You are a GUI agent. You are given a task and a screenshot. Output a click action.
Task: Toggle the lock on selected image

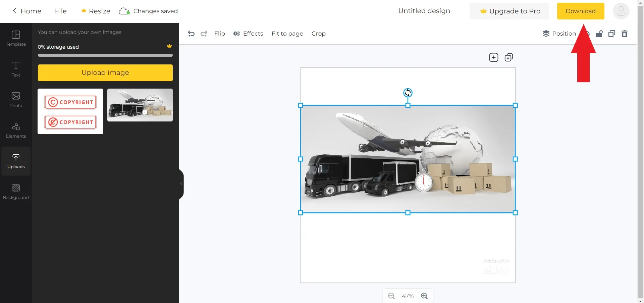(599, 34)
